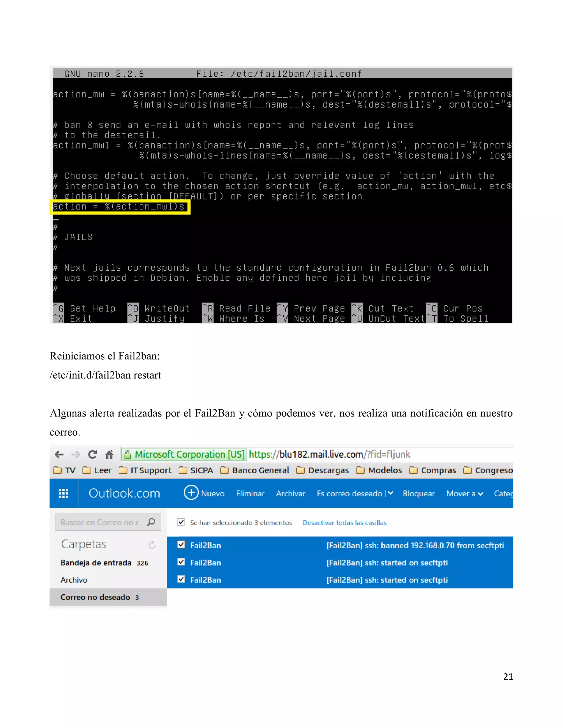
Task: Open the Archivo folder
Action: point(74,580)
